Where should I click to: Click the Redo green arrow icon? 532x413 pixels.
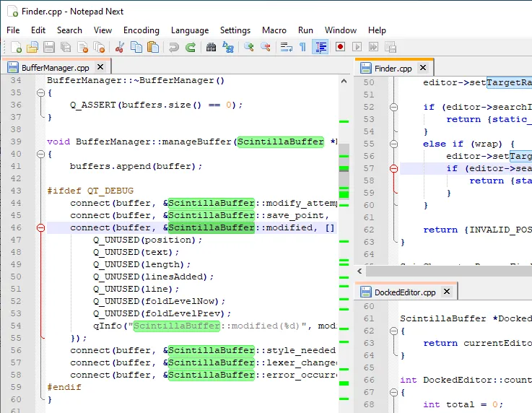pyautogui.click(x=191, y=48)
